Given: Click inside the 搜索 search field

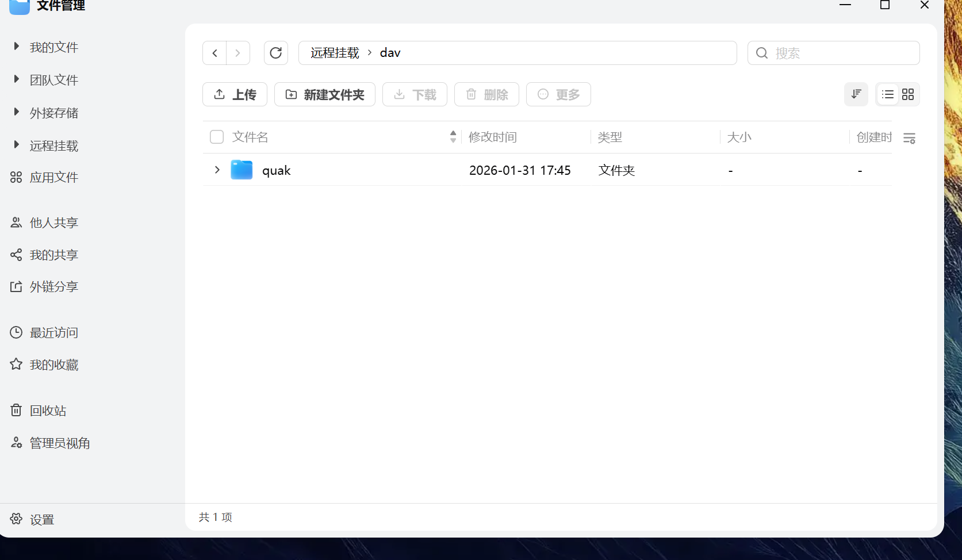Looking at the screenshot, I should click(833, 52).
